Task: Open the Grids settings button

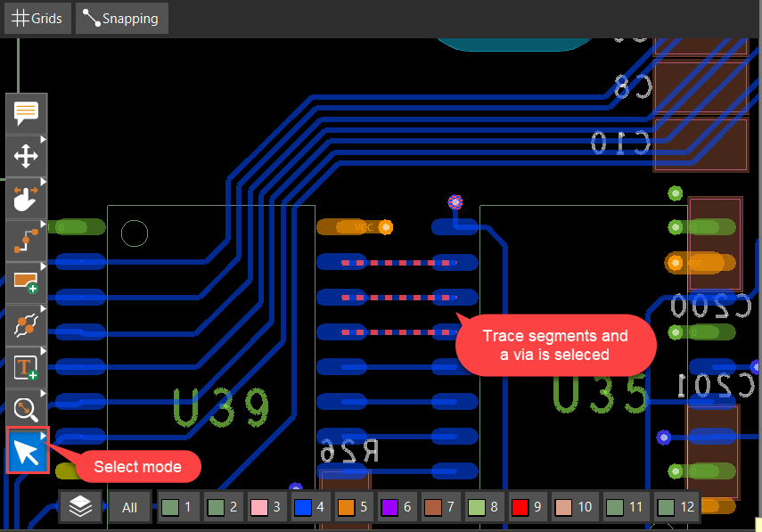Action: (x=38, y=19)
